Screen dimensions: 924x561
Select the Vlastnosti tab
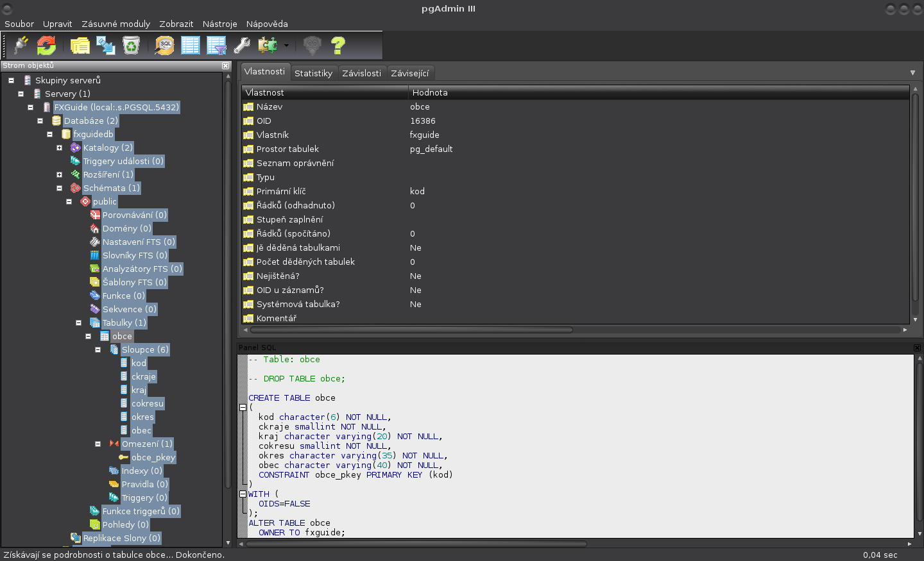(x=264, y=72)
